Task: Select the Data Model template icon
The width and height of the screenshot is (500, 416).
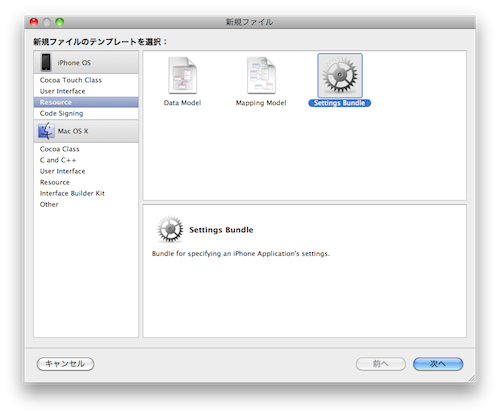Action: 182,75
